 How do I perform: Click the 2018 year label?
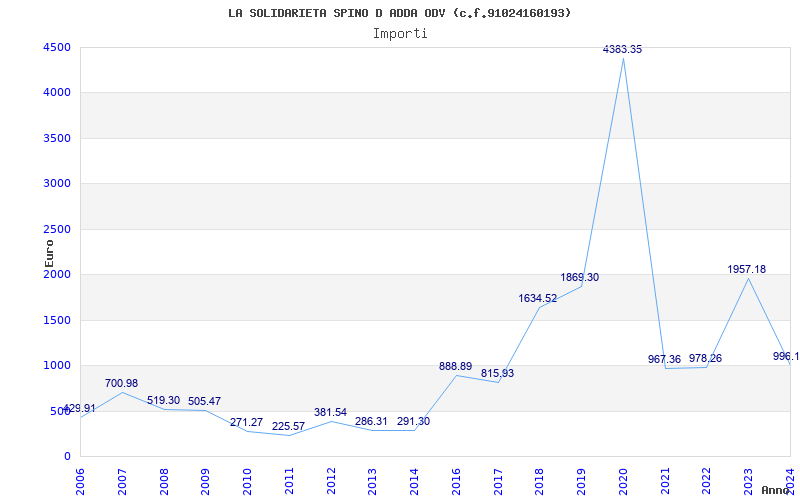click(x=540, y=482)
